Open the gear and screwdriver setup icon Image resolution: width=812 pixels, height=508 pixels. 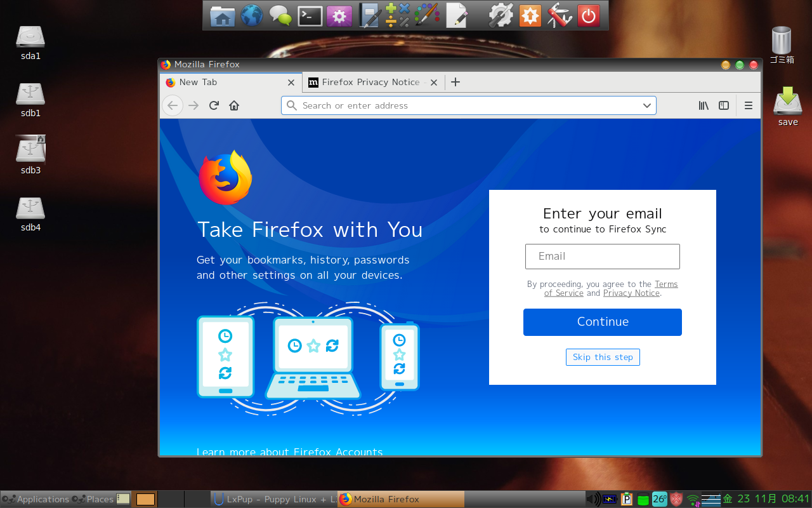click(501, 15)
